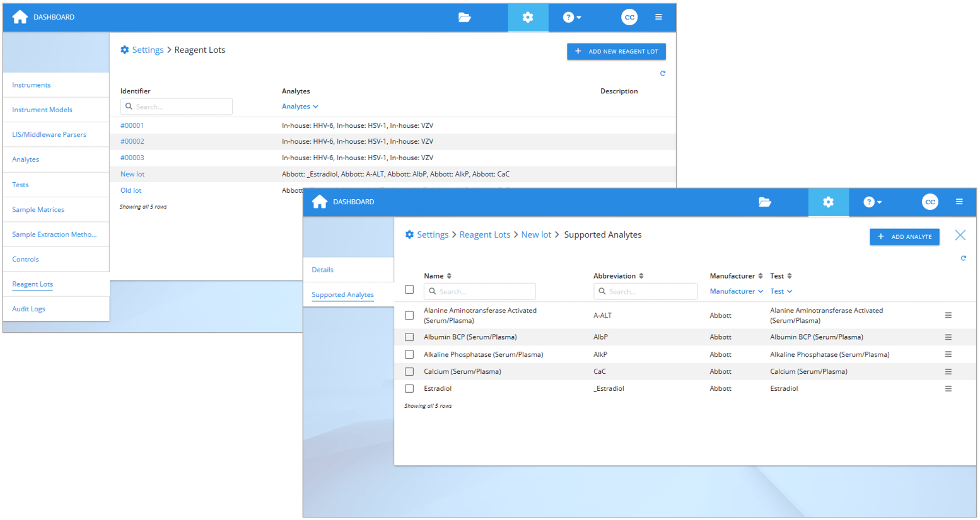Viewport: 980px width, 520px height.
Task: Toggle the select-all checkbox in the table header
Action: pyautogui.click(x=409, y=289)
